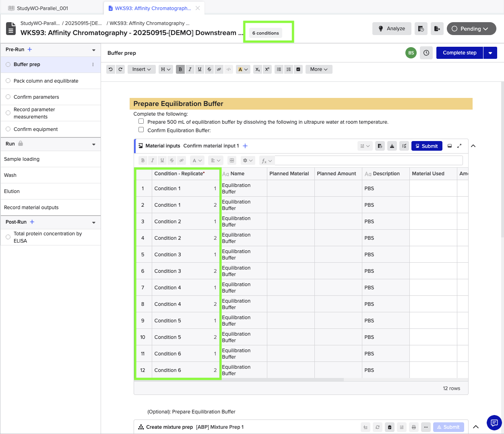The height and width of the screenshot is (434, 504).
Task: Toggle bold formatting in editor toolbar
Action: click(180, 69)
